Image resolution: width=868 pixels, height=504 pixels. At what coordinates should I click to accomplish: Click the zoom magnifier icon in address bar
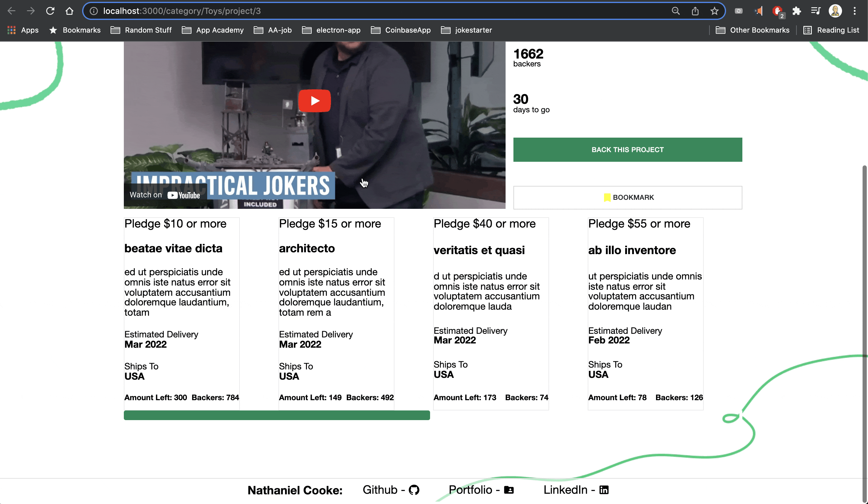tap(675, 11)
